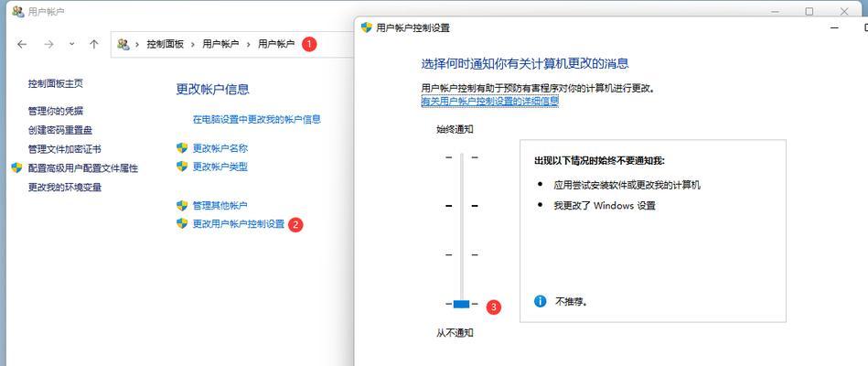Close the User Accounts control panel window
Image resolution: width=868 pixels, height=366 pixels.
(844, 11)
